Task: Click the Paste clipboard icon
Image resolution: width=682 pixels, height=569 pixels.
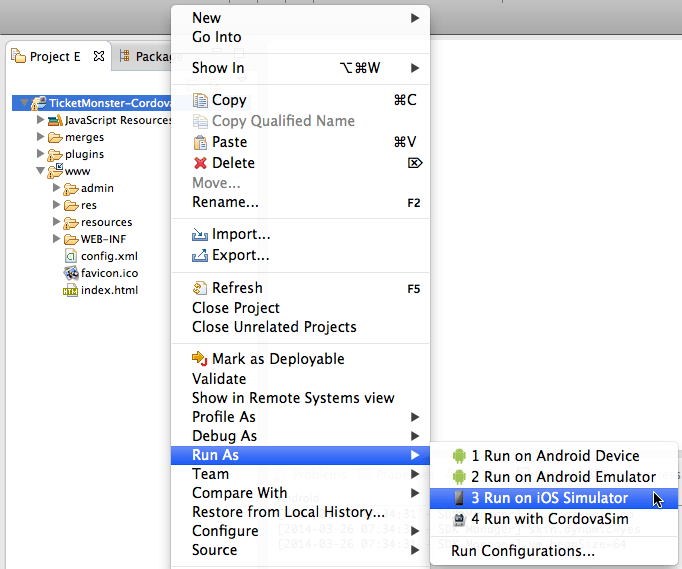Action: pos(200,142)
